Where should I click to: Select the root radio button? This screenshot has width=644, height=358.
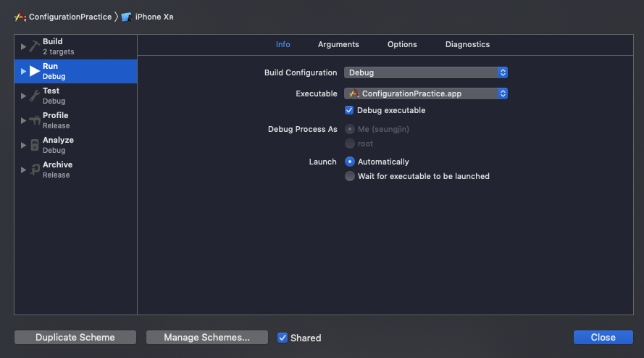349,143
